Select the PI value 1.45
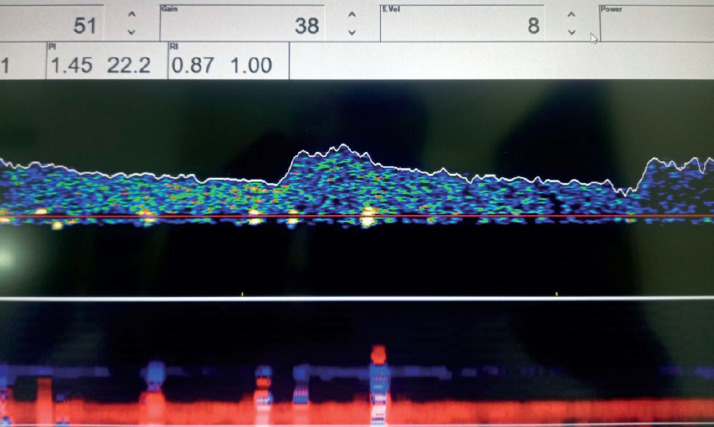The width and height of the screenshot is (714, 427). pyautogui.click(x=70, y=65)
